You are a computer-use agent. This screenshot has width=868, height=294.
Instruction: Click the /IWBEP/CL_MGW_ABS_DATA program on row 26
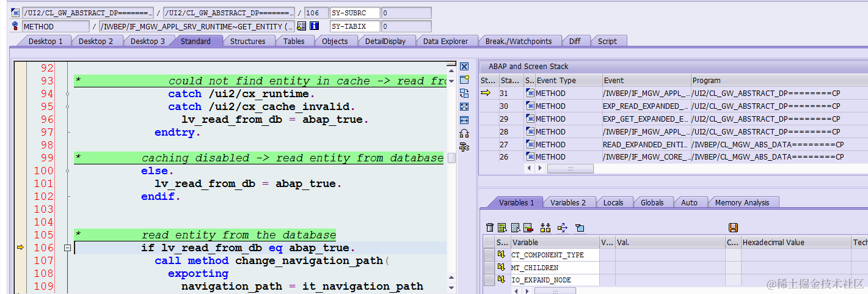point(768,157)
